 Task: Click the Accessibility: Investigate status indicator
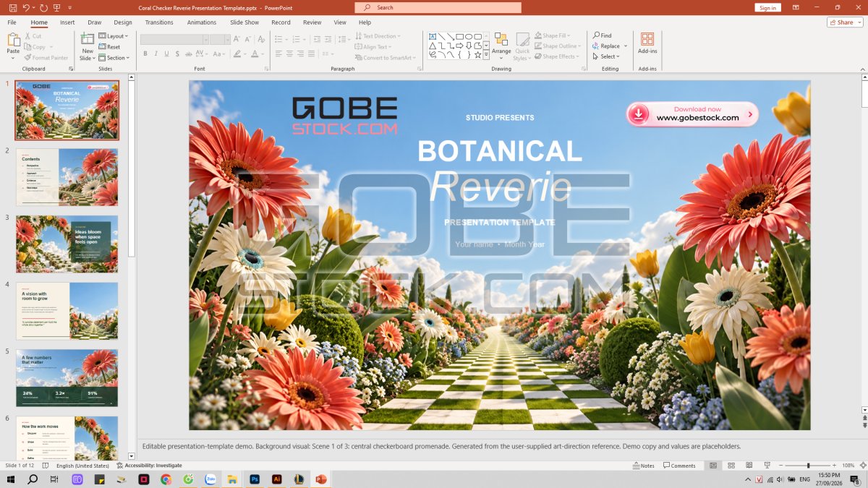[149, 466]
